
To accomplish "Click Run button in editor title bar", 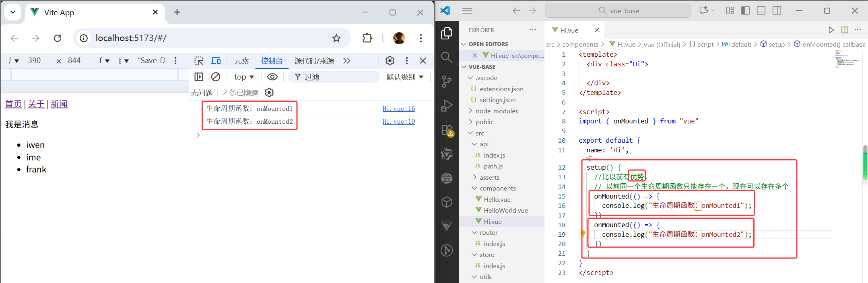I will tap(831, 30).
